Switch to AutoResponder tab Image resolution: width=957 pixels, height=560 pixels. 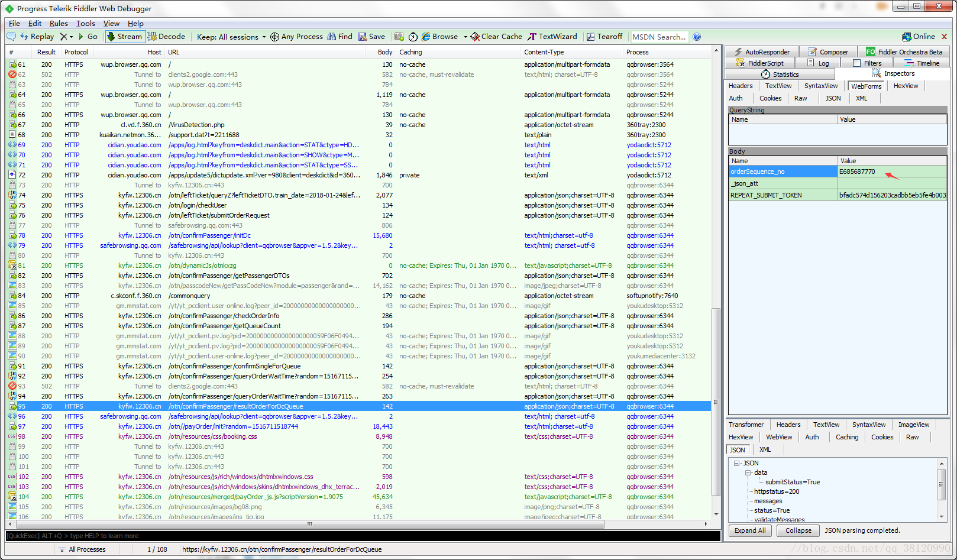762,52
